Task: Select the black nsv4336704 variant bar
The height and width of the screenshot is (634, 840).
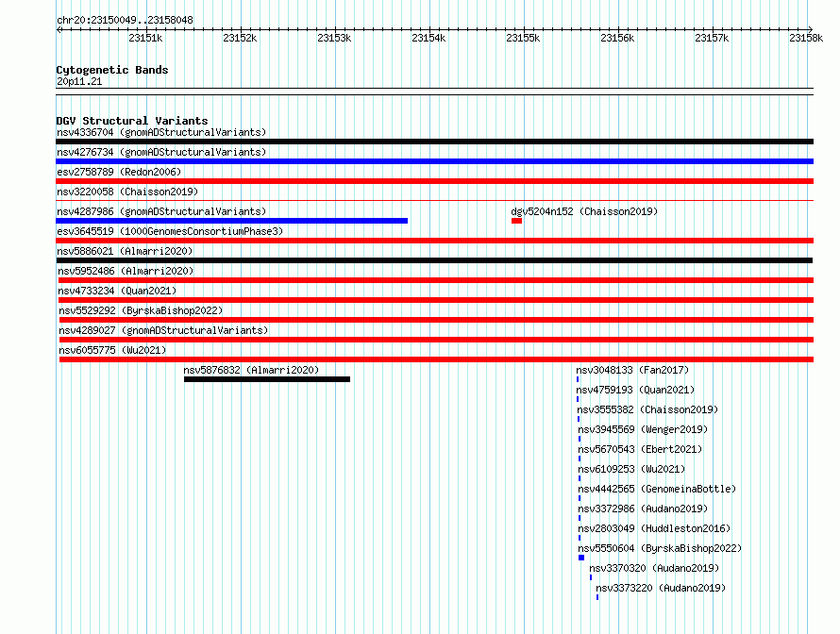Action: point(434,142)
